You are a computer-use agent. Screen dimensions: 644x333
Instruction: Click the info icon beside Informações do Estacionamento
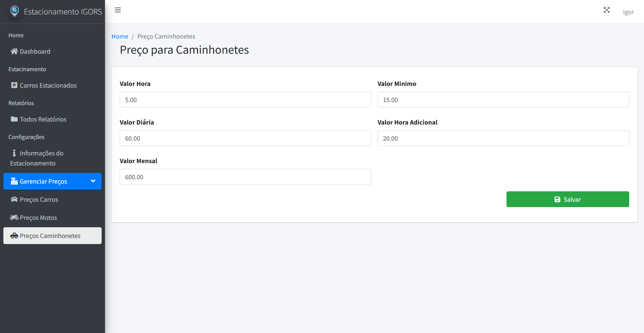14,153
